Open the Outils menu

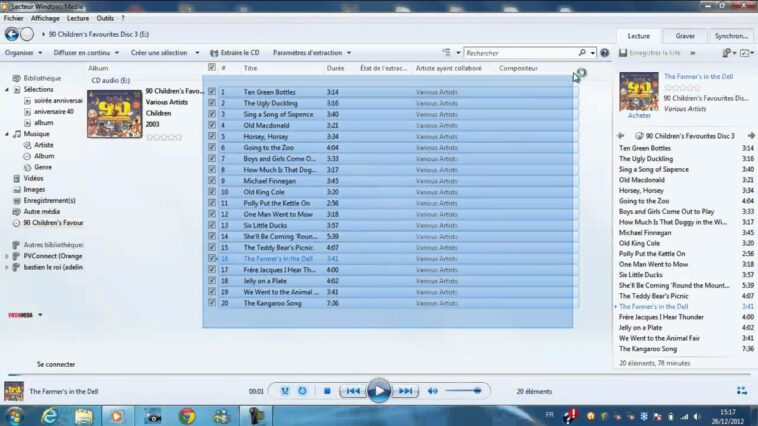pyautogui.click(x=105, y=18)
